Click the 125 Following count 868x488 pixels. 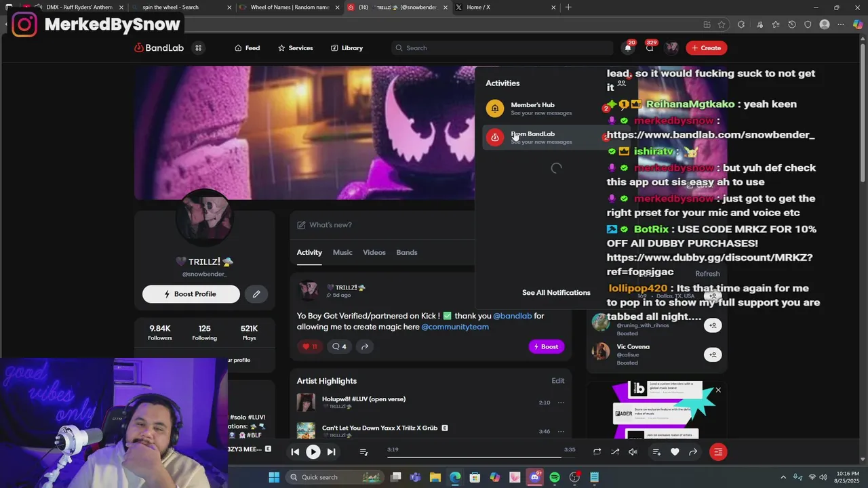204,333
